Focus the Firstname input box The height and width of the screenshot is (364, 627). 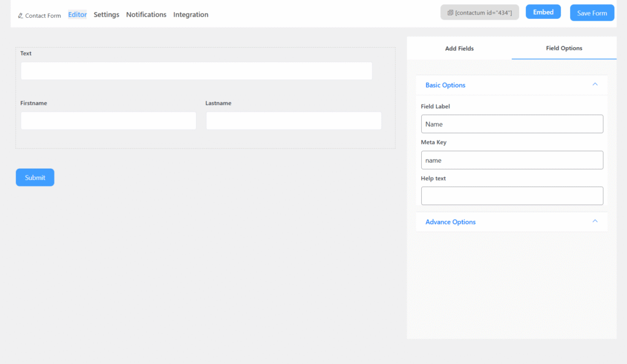pos(108,121)
